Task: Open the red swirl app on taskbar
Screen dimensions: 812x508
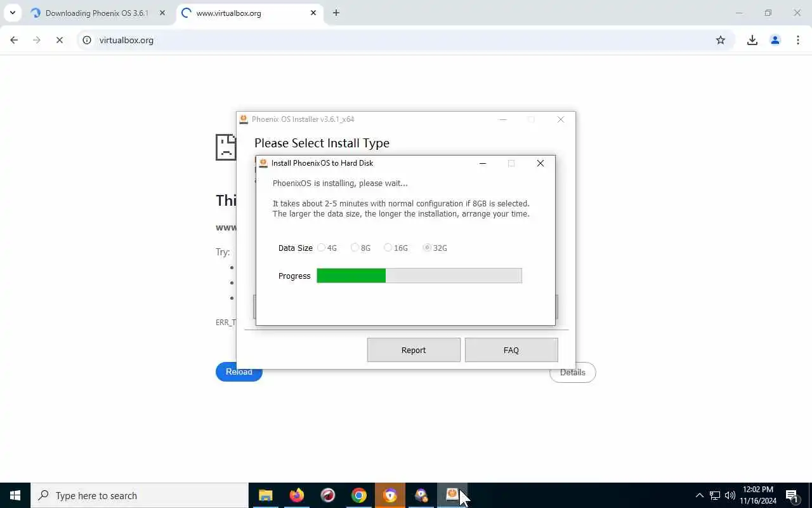Action: point(328,495)
